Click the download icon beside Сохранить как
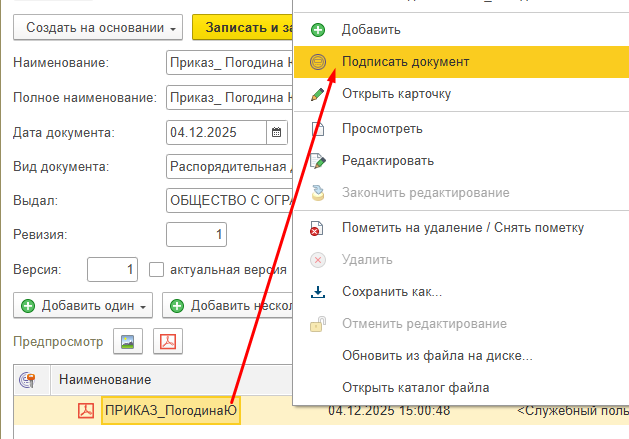This screenshot has width=629, height=439. (318, 292)
